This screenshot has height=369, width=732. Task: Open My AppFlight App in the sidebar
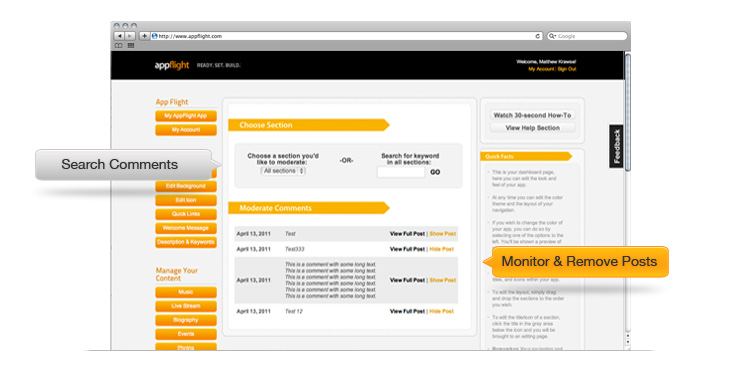pos(186,116)
